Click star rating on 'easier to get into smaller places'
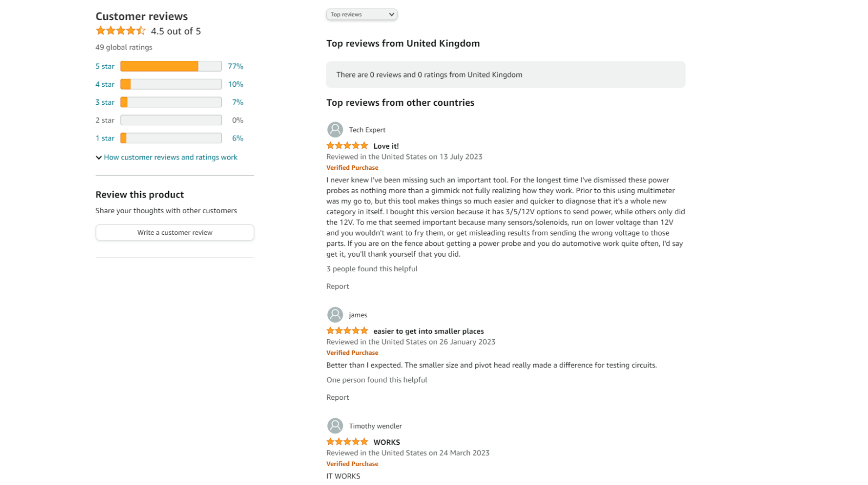This screenshot has height=485, width=868. (347, 330)
